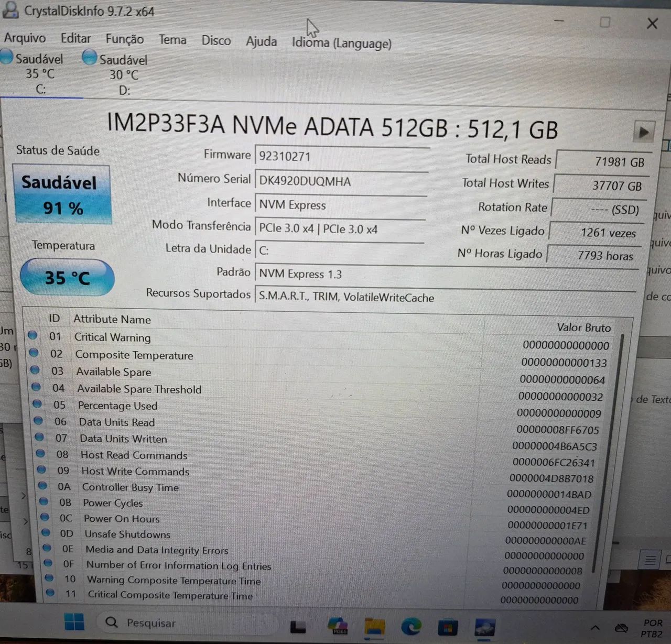Image resolution: width=671 pixels, height=644 pixels.
Task: Open the Editar menu
Action: pos(75,38)
